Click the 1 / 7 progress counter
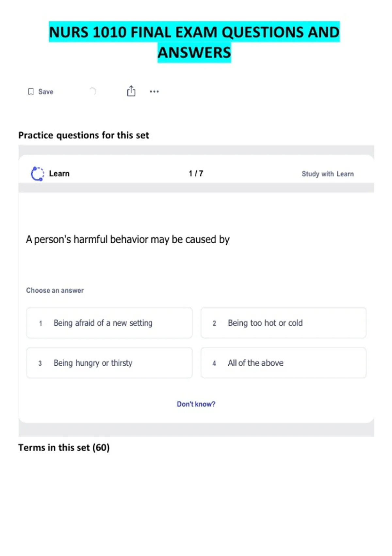Viewport: 392px width, 556px height. [196, 174]
